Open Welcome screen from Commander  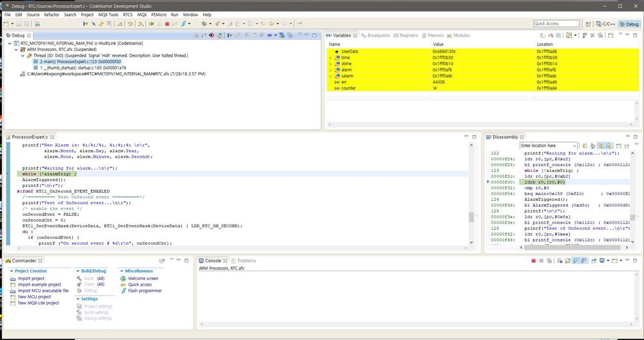[143, 278]
